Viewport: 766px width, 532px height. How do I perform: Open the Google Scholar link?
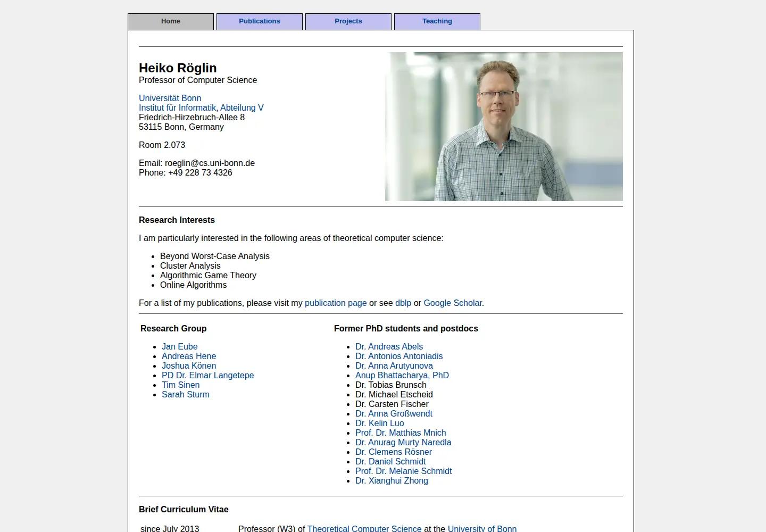pyautogui.click(x=453, y=303)
